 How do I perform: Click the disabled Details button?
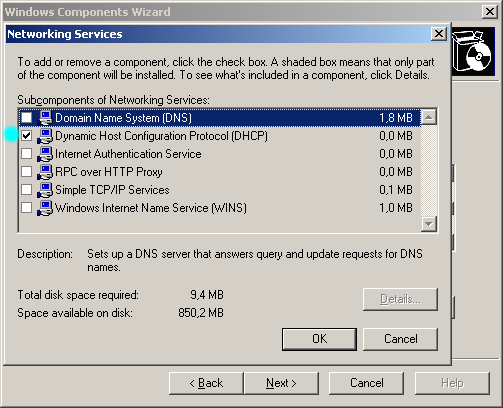[x=400, y=299]
